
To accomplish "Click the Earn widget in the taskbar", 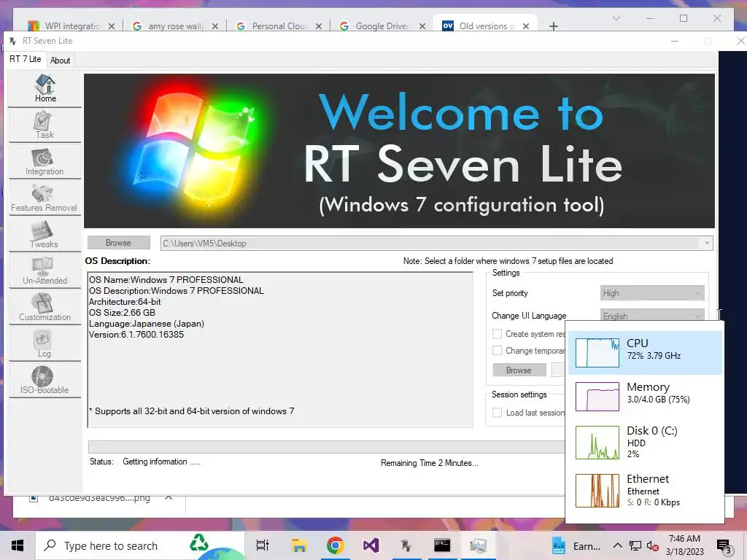I will click(x=577, y=546).
